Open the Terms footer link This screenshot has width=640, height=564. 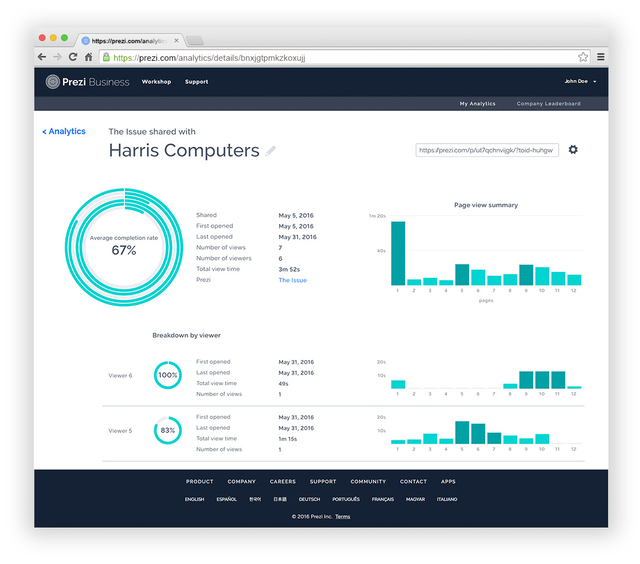343,517
